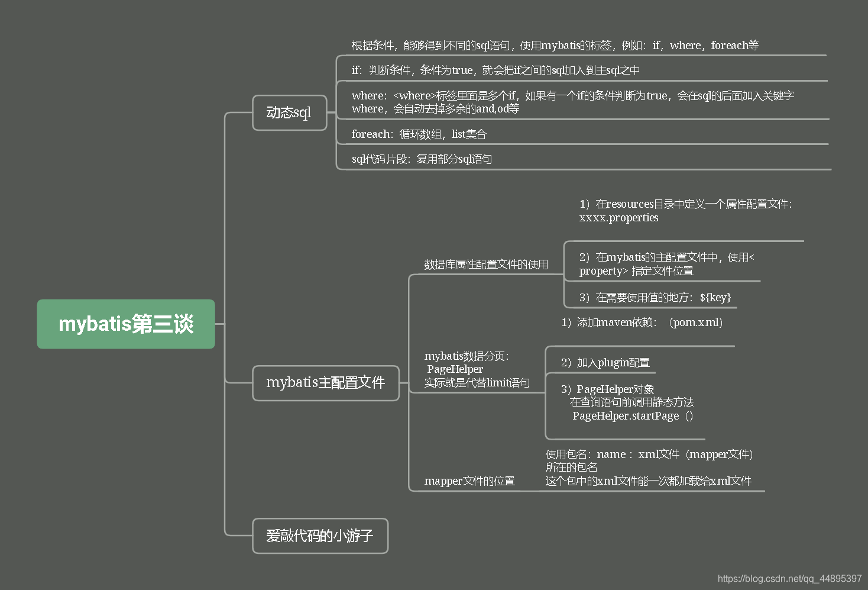Select the 动态sql branch node
Viewport: 868px width, 590px height.
tap(290, 112)
